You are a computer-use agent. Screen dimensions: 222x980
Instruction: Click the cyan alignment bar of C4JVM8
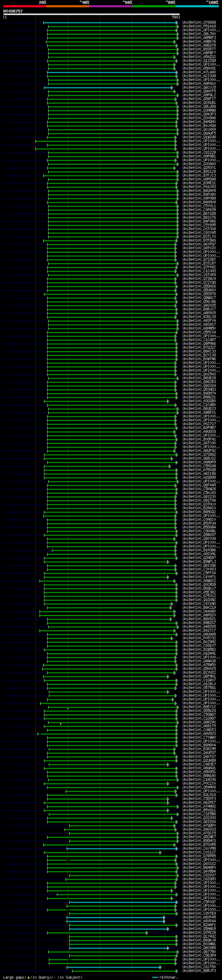pyautogui.click(x=122, y=849)
